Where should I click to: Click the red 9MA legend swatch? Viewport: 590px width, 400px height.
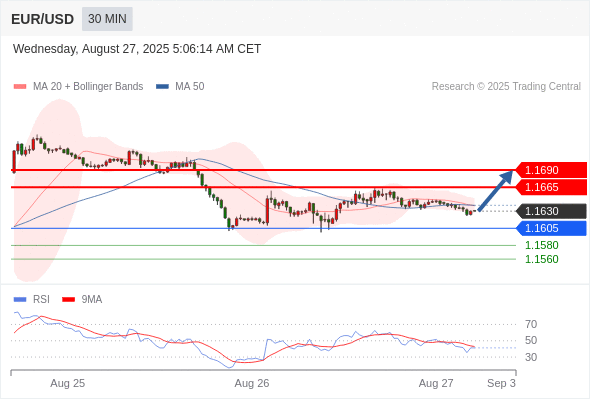click(x=68, y=300)
